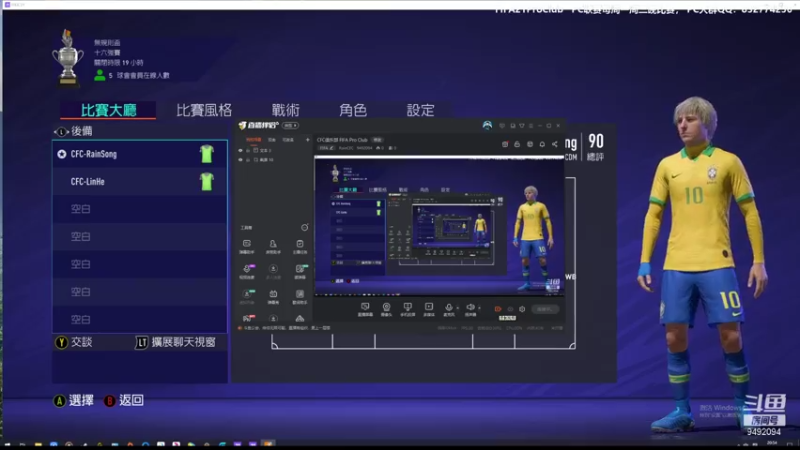
Task: Click the camera icon with red dot above preview
Action: point(505,144)
